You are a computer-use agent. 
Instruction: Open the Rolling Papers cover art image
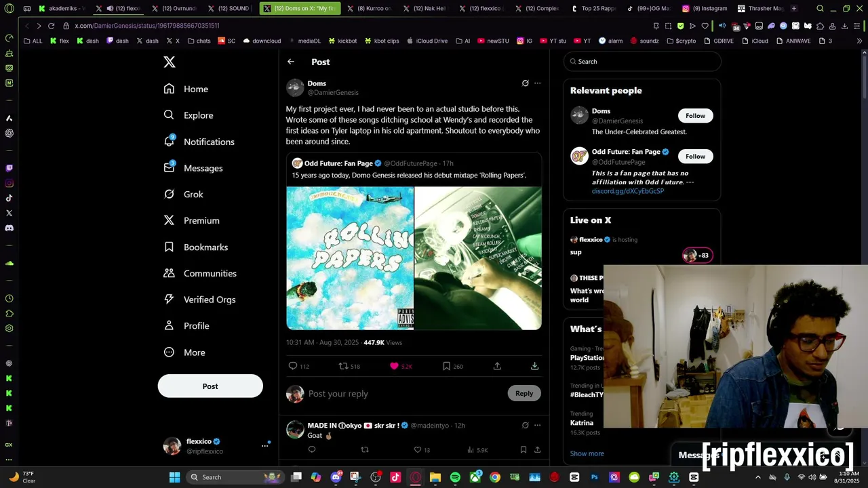pos(350,258)
